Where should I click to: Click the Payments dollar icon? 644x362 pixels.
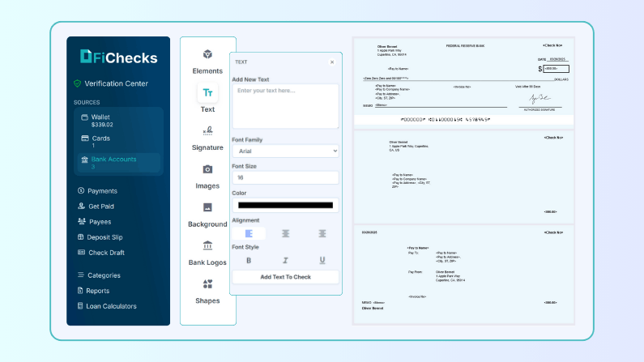(x=81, y=190)
